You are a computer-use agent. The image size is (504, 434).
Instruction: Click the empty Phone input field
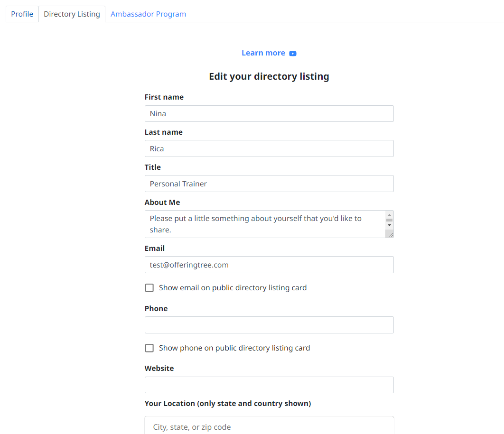point(269,325)
